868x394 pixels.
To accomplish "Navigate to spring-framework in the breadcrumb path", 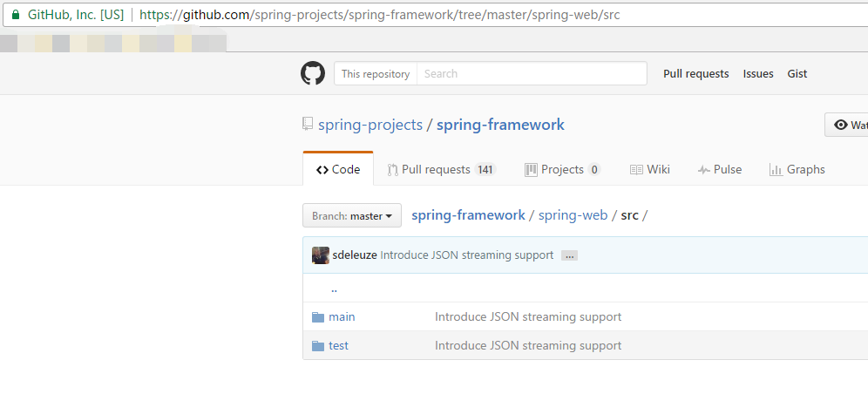I will [468, 215].
